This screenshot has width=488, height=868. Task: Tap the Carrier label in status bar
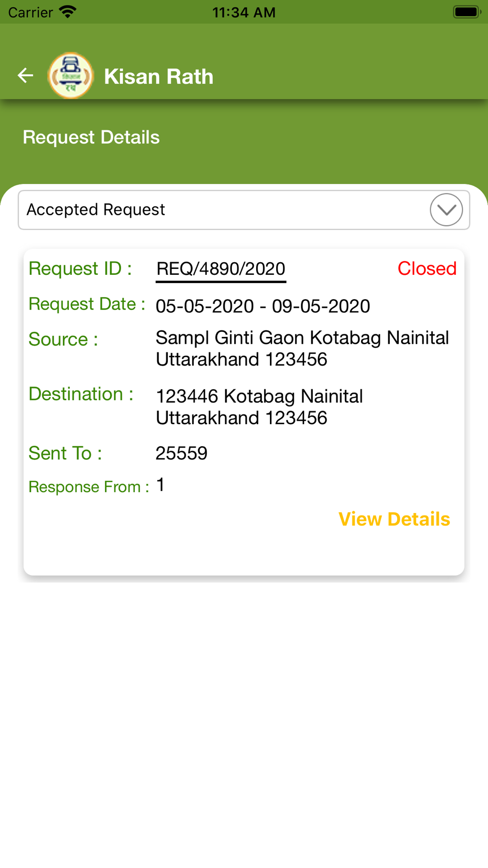tap(30, 12)
